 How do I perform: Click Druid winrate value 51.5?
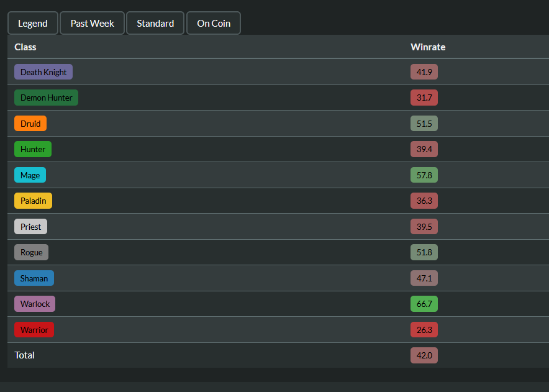(424, 123)
